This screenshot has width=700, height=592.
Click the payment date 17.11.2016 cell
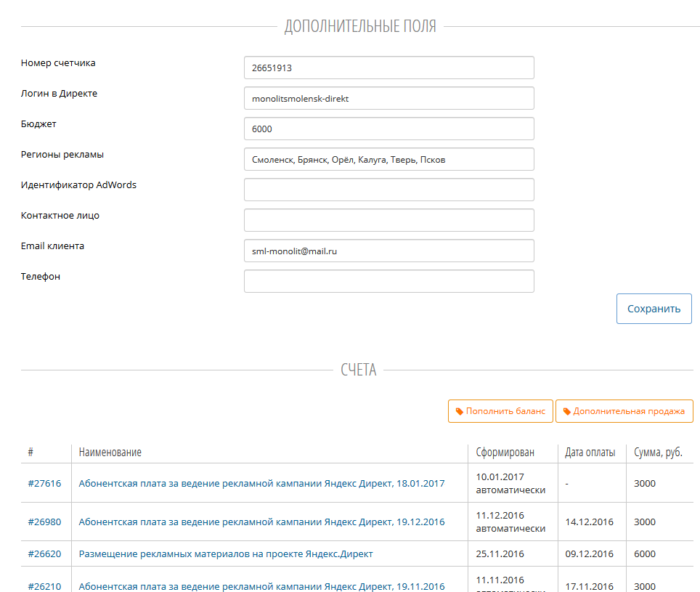pos(590,587)
